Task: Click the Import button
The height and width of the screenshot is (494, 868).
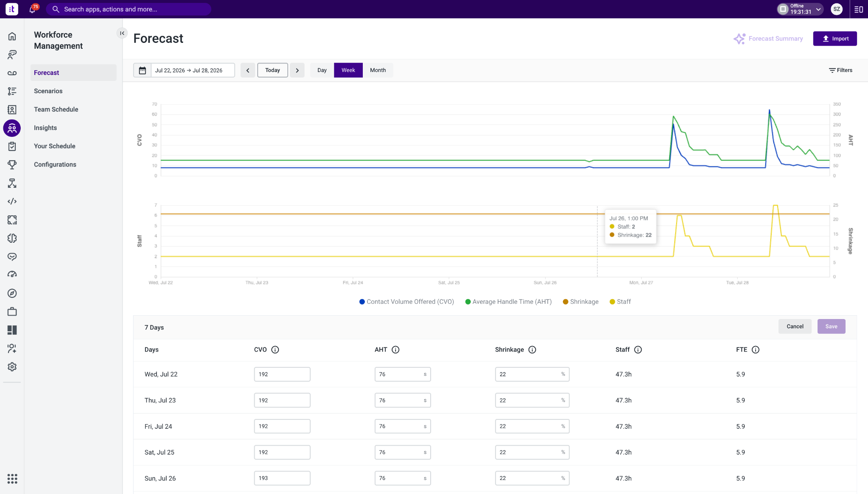Action: pyautogui.click(x=835, y=39)
